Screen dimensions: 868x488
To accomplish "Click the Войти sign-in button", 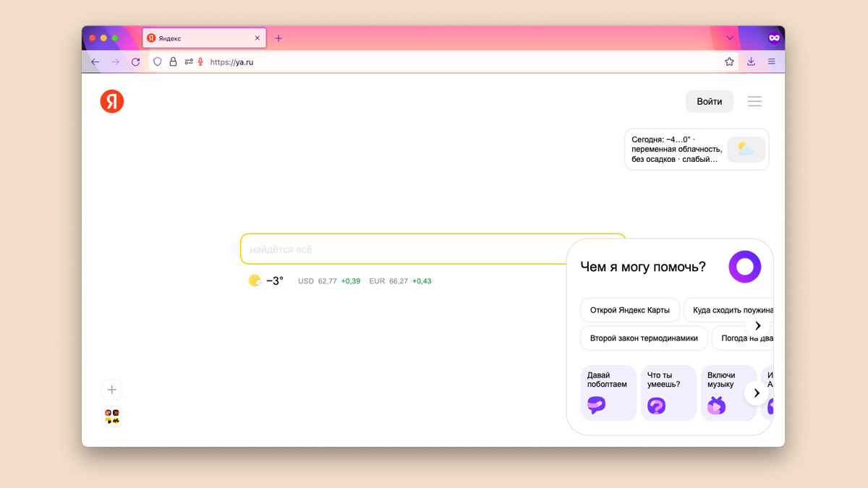I will [x=710, y=101].
